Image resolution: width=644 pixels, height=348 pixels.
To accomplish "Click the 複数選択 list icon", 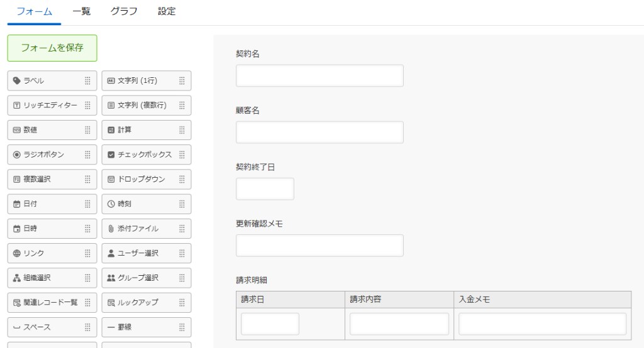I will click(x=17, y=179).
